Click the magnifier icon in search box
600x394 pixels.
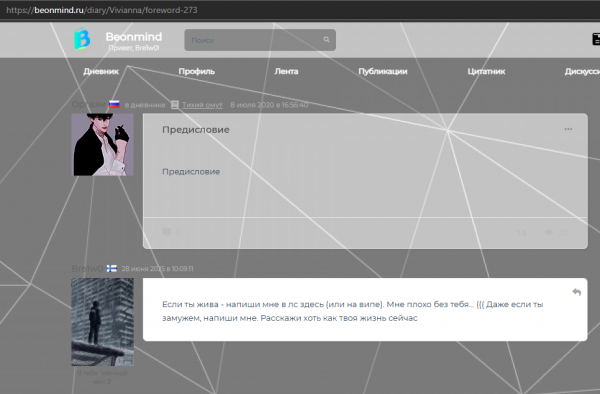pyautogui.click(x=326, y=39)
